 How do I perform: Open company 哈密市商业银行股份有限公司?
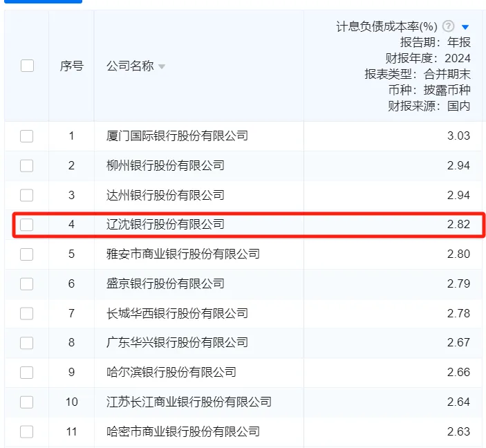[x=183, y=431]
